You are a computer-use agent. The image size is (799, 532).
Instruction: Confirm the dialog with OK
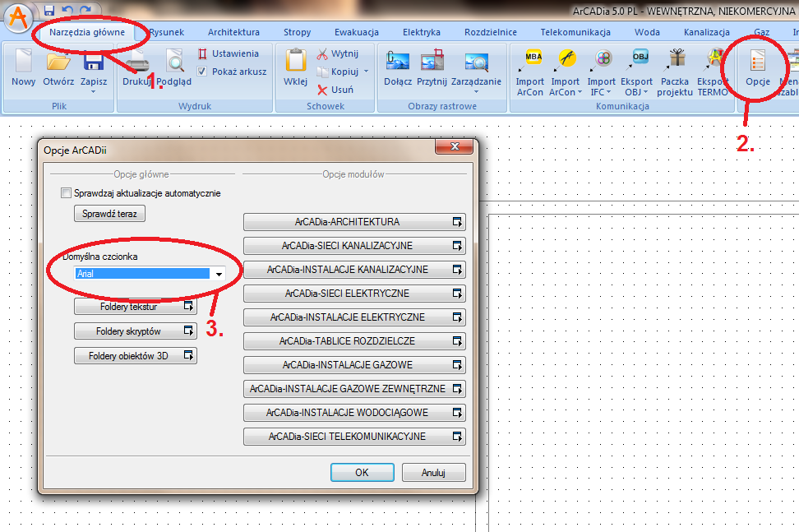363,472
